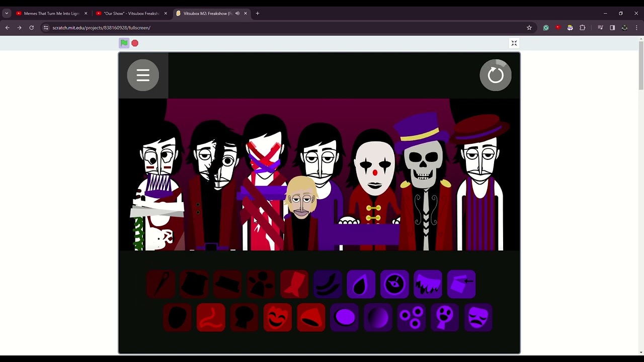This screenshot has height=362, width=644.
Task: Select the dark red skull sound icon
Action: tap(244, 318)
